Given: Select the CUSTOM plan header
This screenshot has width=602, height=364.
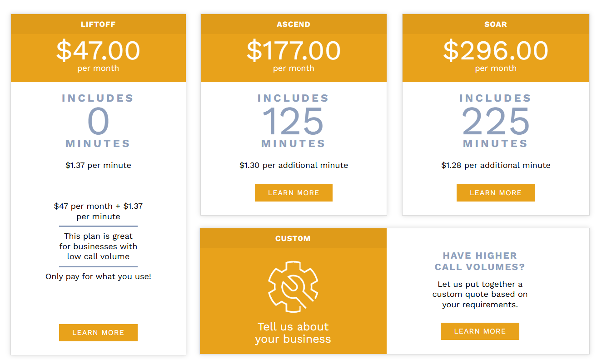Looking at the screenshot, I should pyautogui.click(x=293, y=239).
